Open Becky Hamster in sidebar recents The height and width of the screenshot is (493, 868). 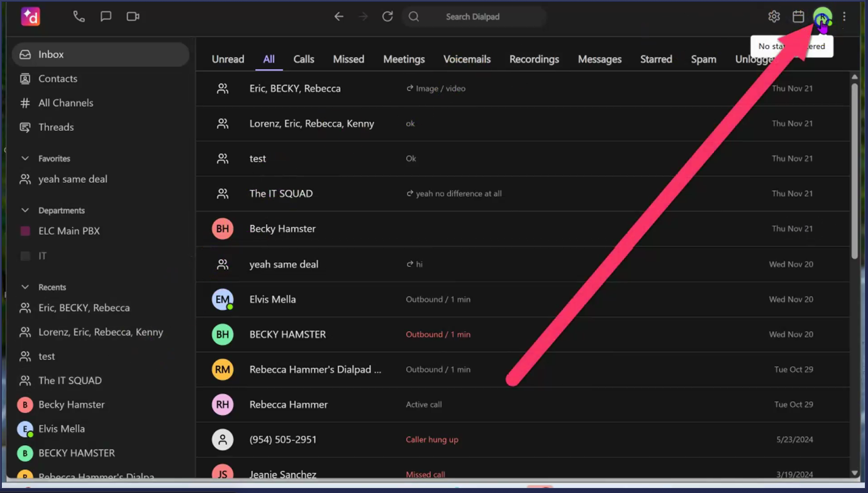coord(101,404)
